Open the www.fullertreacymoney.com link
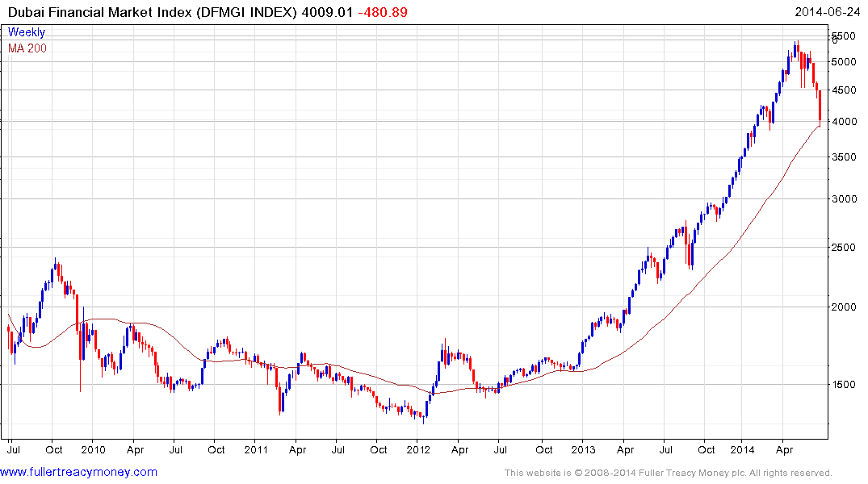The height and width of the screenshot is (484, 868). 78,473
